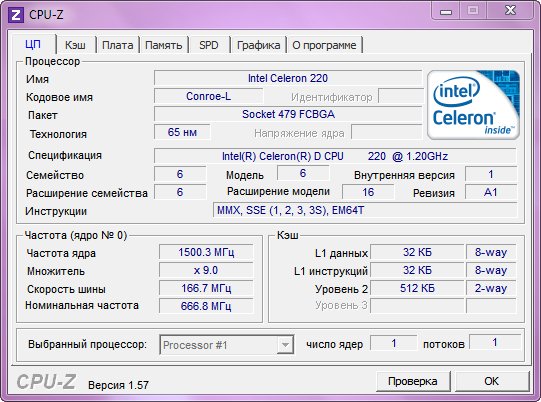Click the extended model value 16
The width and height of the screenshot is (541, 402).
(368, 192)
